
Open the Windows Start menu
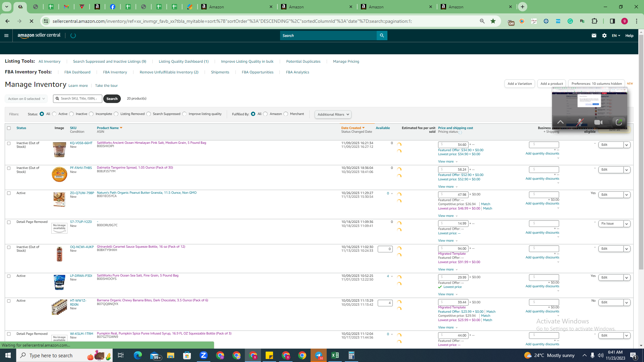[8, 355]
